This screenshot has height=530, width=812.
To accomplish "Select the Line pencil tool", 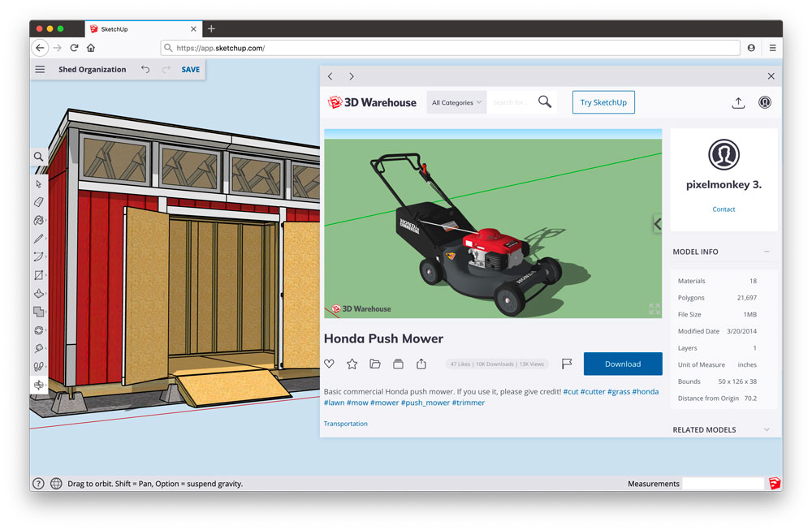I will tap(39, 239).
